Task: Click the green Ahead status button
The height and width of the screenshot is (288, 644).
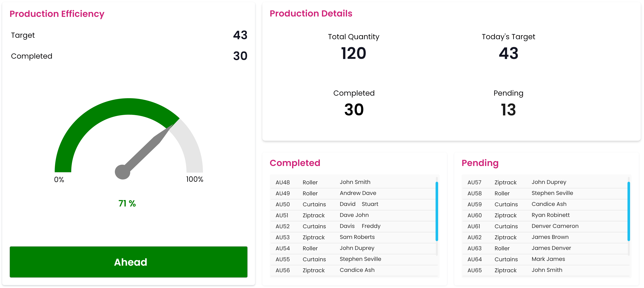Action: tap(128, 262)
